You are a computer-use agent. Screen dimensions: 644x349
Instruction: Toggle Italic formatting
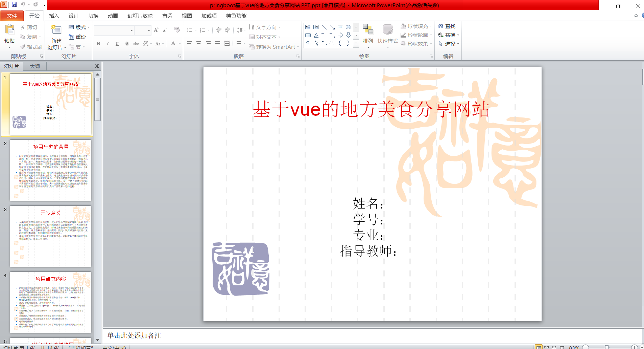(108, 44)
